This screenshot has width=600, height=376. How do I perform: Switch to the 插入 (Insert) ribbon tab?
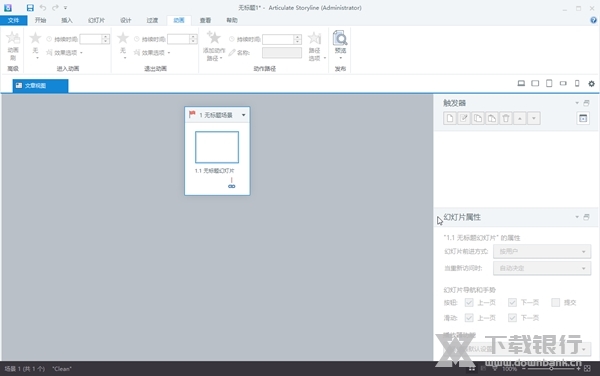[67, 20]
